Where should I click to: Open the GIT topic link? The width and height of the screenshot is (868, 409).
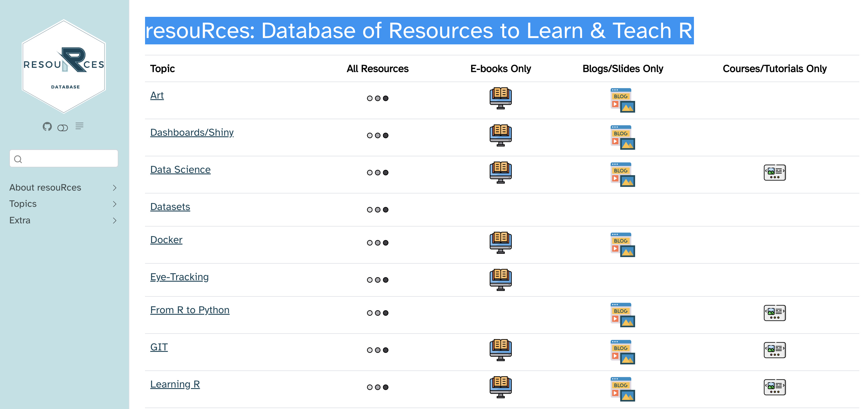coord(159,347)
